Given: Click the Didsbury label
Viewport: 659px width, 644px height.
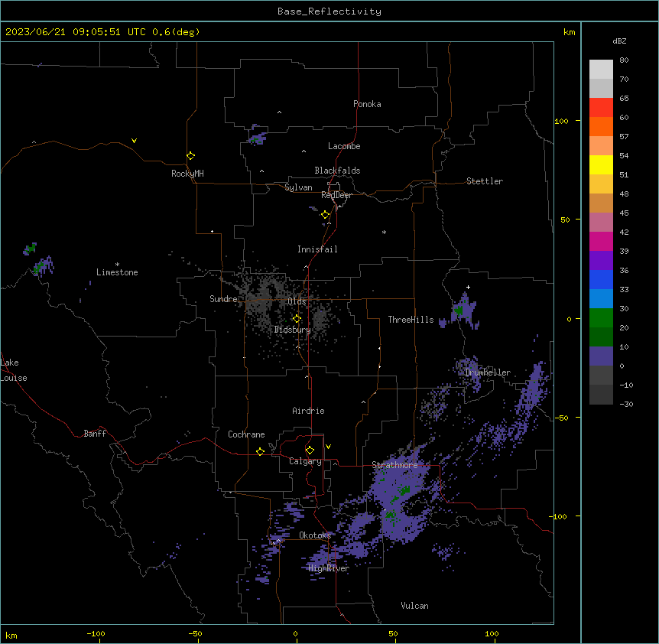Looking at the screenshot, I should [292, 330].
